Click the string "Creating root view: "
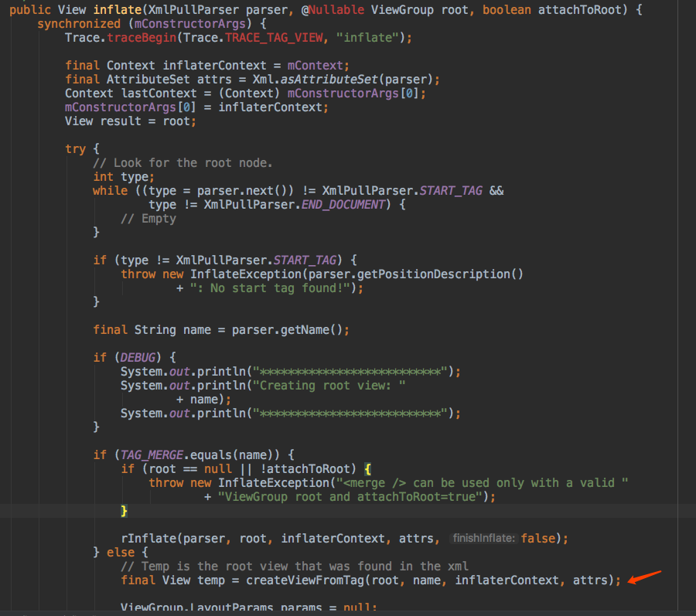The width and height of the screenshot is (696, 616). [329, 386]
